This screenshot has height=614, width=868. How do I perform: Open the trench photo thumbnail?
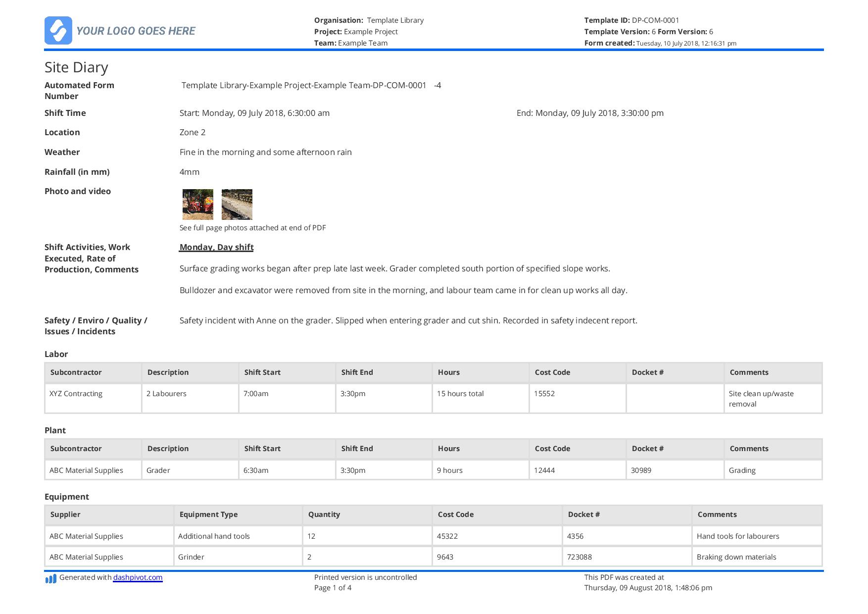click(237, 205)
